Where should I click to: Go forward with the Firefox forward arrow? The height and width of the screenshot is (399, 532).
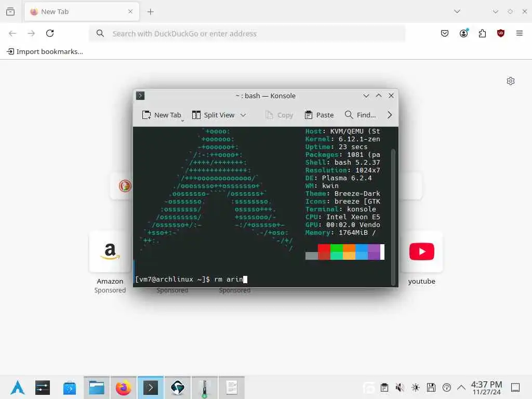point(31,33)
